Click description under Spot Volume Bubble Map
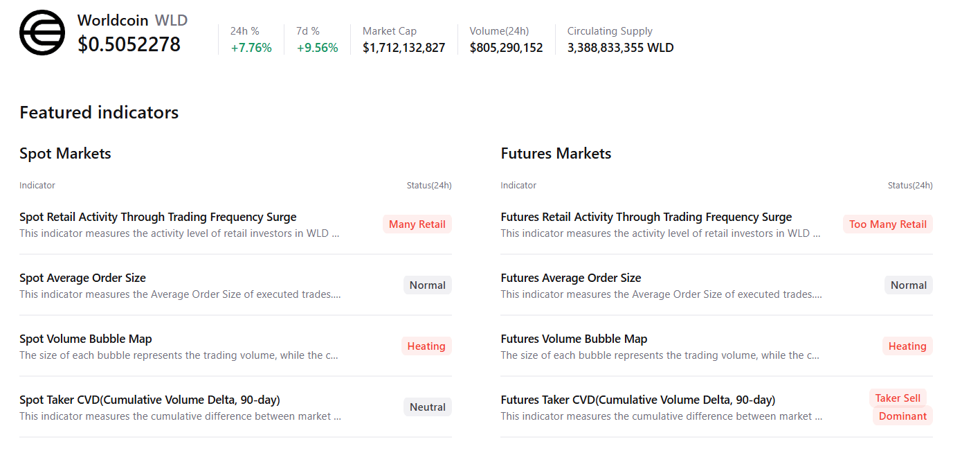This screenshot has width=980, height=453. pyautogui.click(x=179, y=355)
